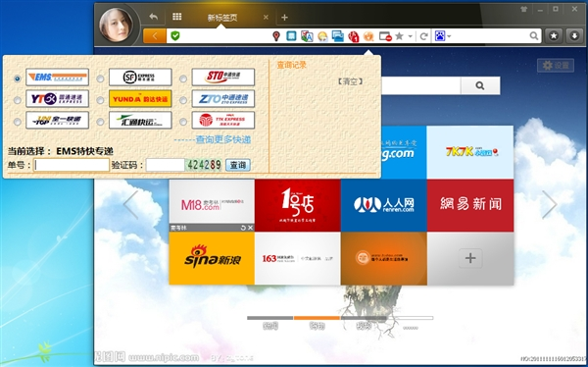The width and height of the screenshot is (588, 367).
Task: Click the 单号 tracking number input field
Action: click(x=72, y=165)
